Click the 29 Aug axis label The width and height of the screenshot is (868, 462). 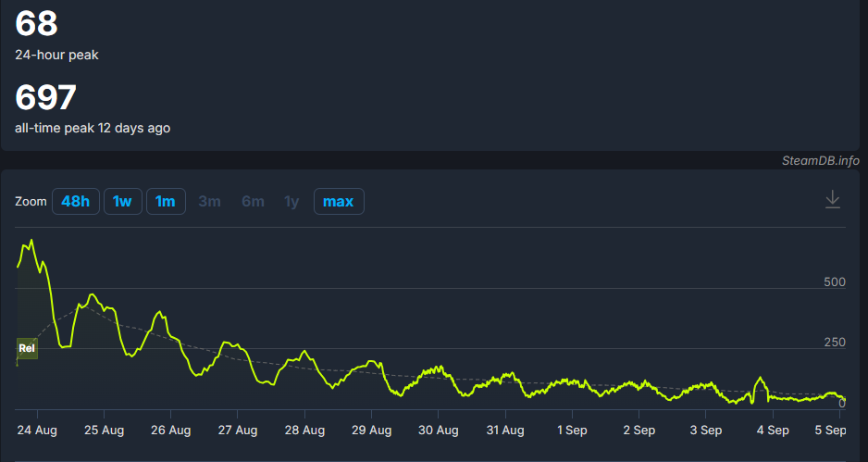(x=371, y=430)
